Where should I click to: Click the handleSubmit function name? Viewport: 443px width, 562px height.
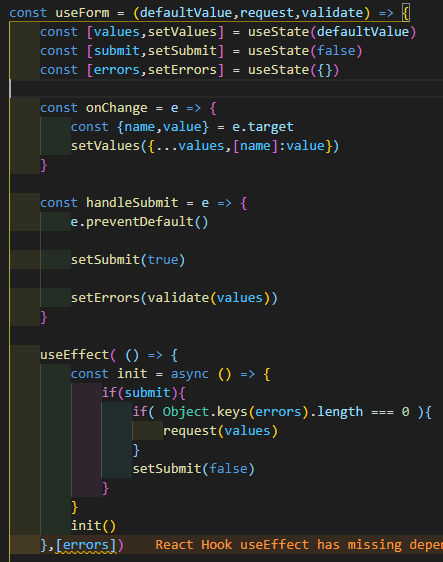pos(132,203)
